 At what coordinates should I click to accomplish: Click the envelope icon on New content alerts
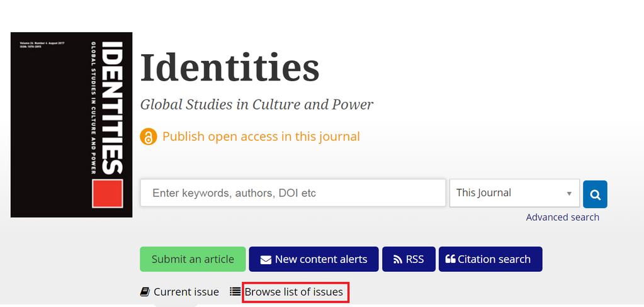tap(266, 260)
